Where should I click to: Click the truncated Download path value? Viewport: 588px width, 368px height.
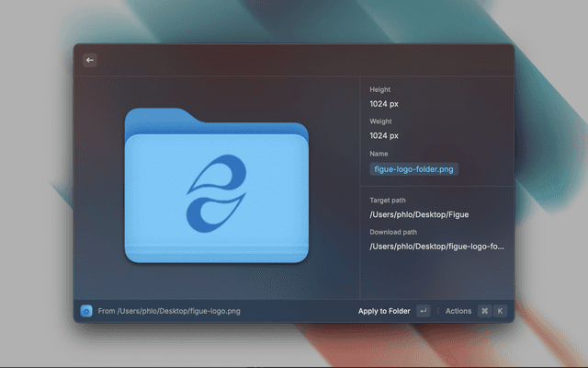tap(436, 247)
